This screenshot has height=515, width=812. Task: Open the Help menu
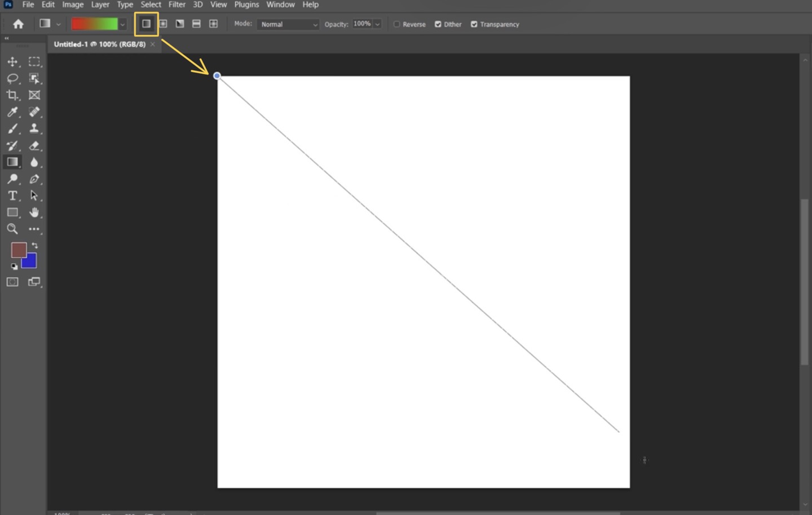point(310,5)
